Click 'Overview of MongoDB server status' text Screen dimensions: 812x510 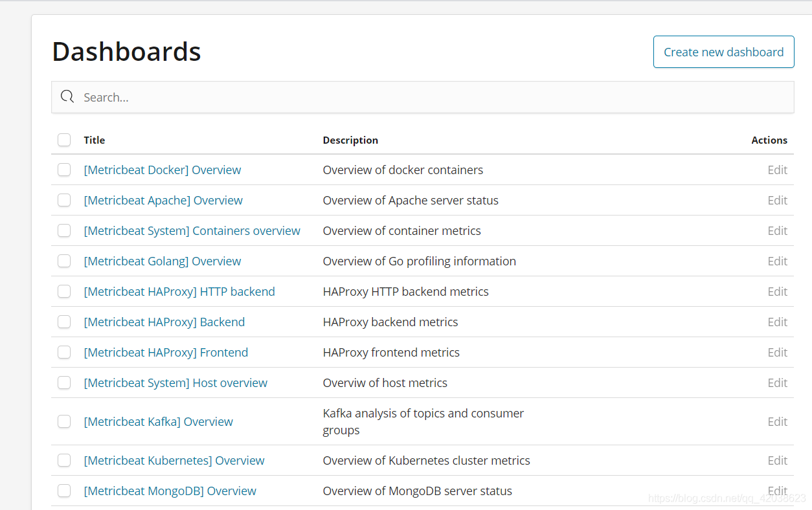tap(417, 491)
